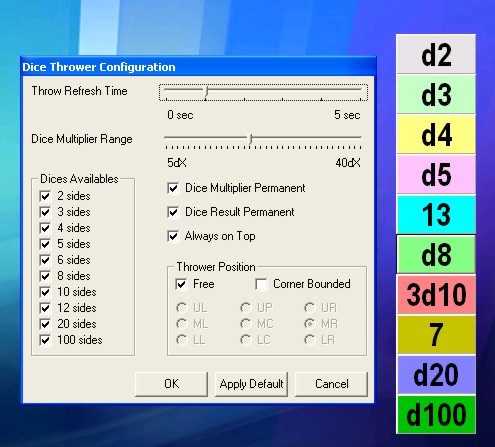
Task: Click the Throw Refresh Time slider thumb
Action: (x=206, y=92)
